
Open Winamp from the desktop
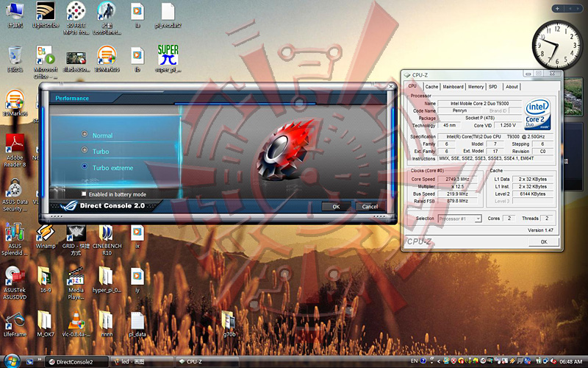[46, 236]
